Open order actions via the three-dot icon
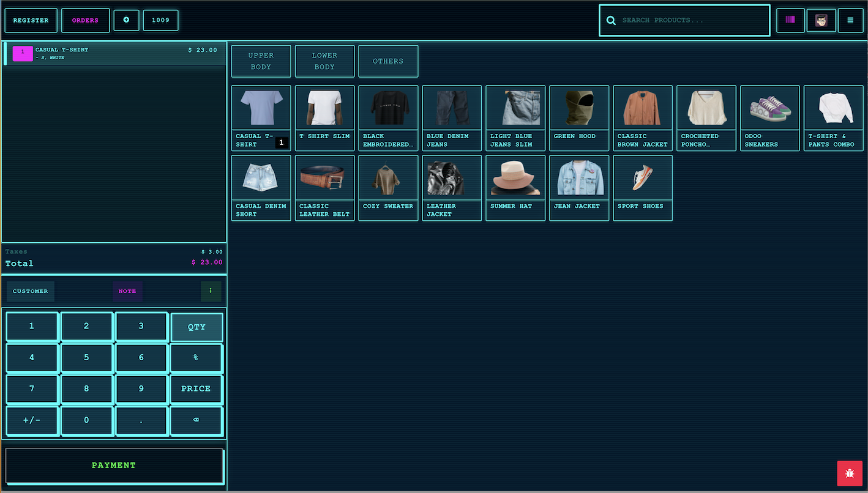This screenshot has width=868, height=493. pyautogui.click(x=211, y=291)
